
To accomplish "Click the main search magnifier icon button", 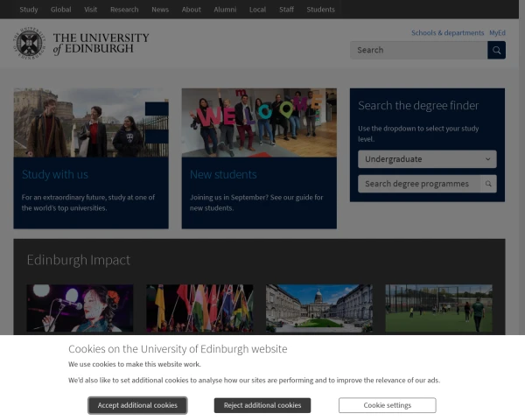I will point(496,50).
